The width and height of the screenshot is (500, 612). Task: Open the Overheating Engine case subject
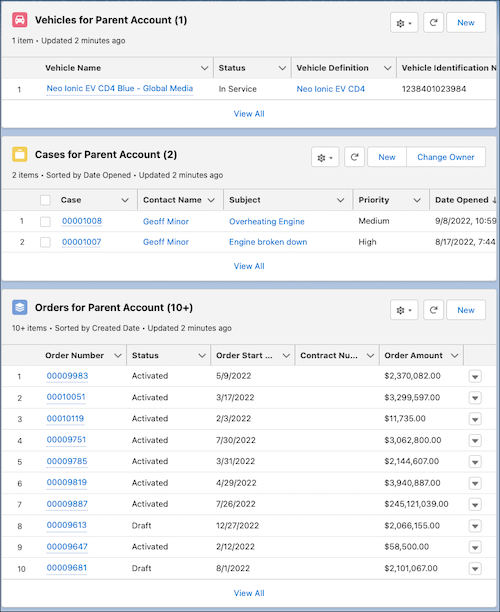click(x=267, y=221)
